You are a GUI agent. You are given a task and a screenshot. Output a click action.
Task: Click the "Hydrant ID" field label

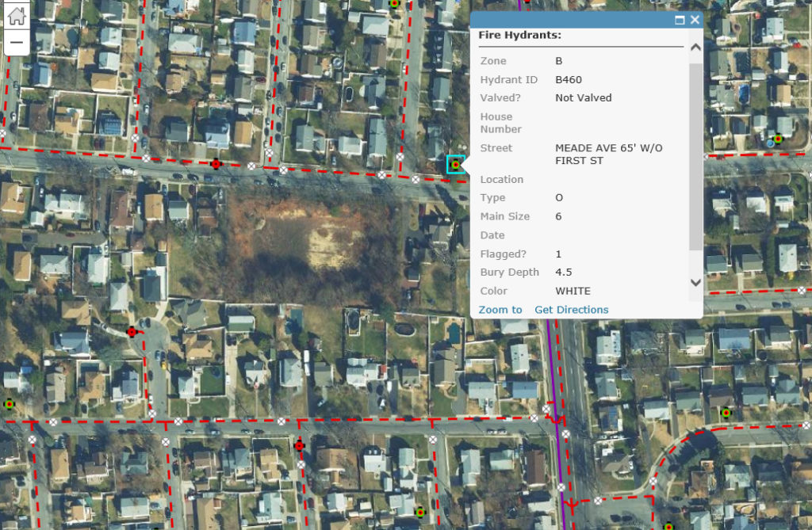[508, 80]
